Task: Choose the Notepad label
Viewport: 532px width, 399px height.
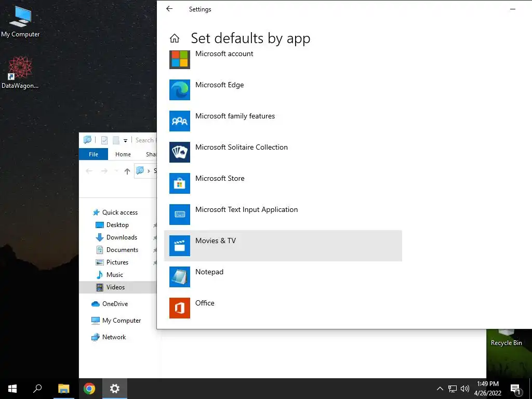Action: [209, 272]
